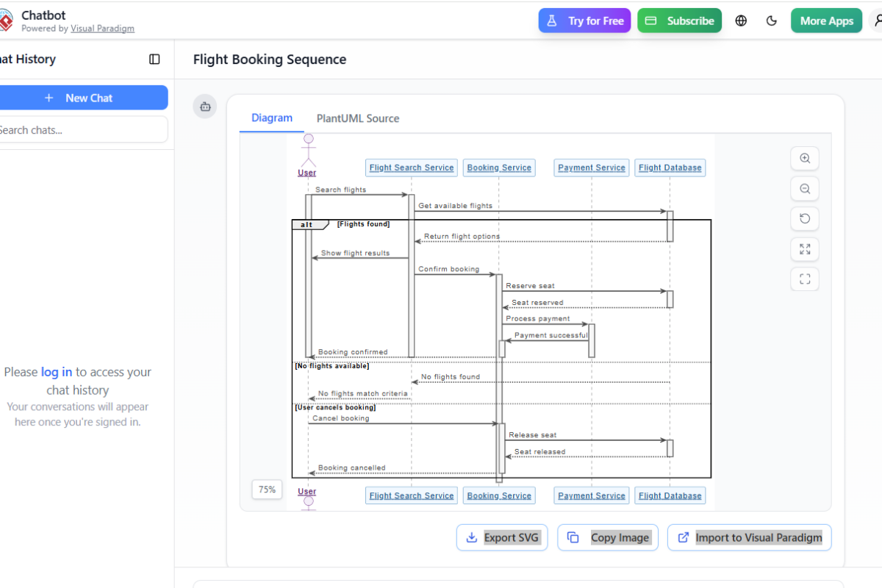
Task: Zoom in on the diagram
Action: coord(805,158)
